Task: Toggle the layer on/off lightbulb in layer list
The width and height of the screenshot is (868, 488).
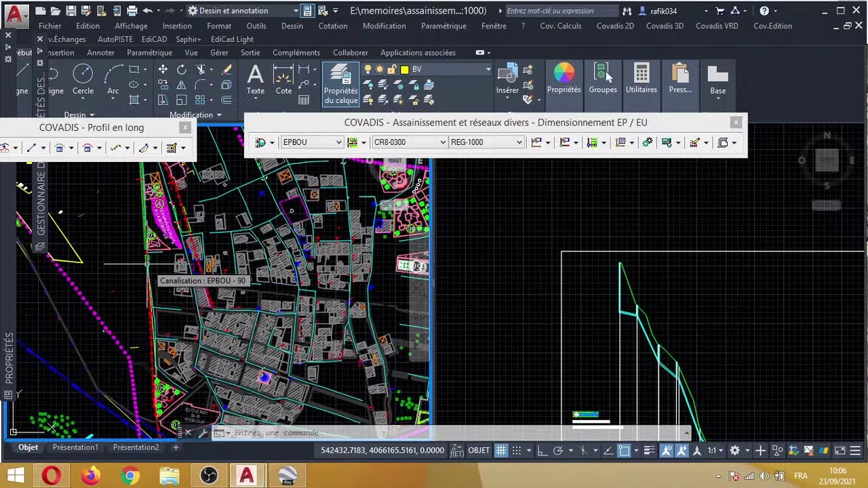Action: [368, 70]
